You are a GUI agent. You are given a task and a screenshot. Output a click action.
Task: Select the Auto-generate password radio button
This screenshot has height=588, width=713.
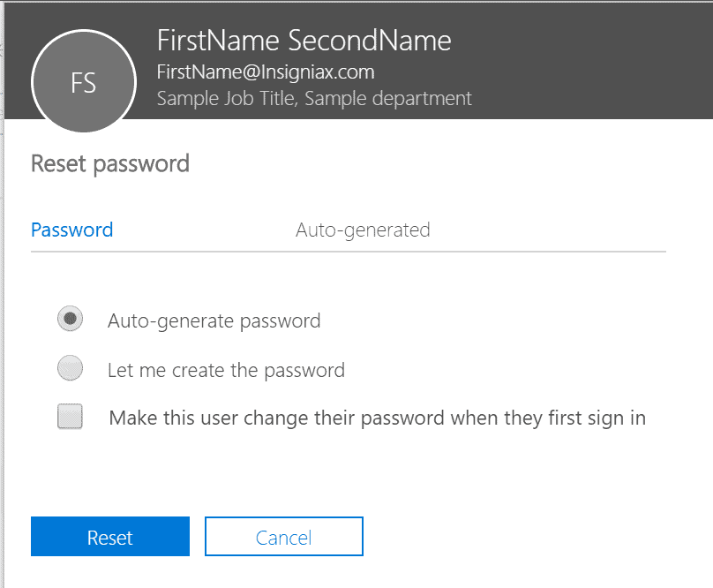pyautogui.click(x=70, y=319)
